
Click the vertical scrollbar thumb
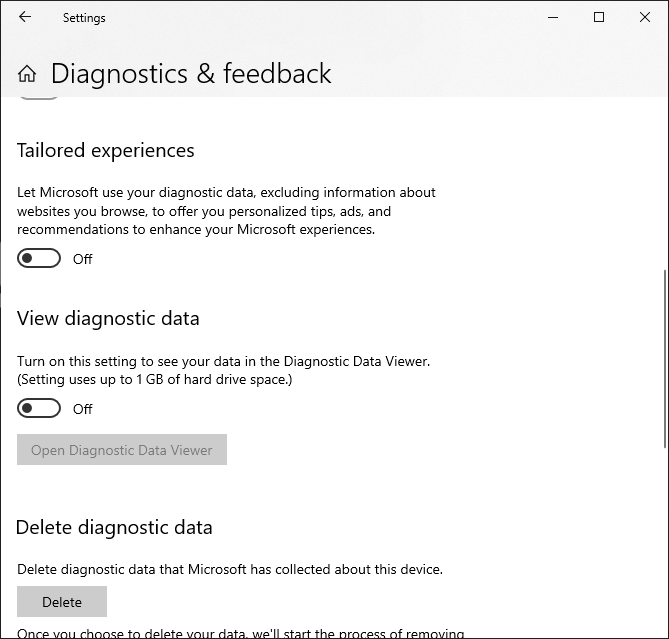[x=664, y=360]
